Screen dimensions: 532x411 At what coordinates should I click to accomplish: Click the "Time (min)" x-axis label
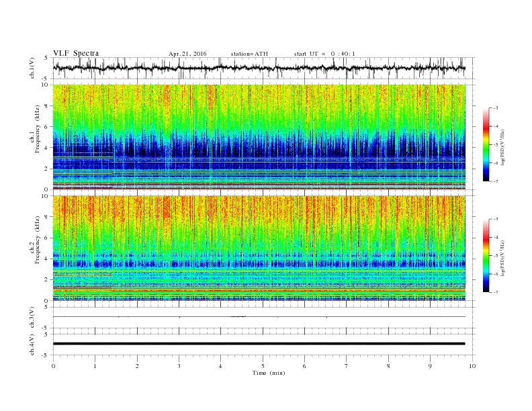(269, 373)
